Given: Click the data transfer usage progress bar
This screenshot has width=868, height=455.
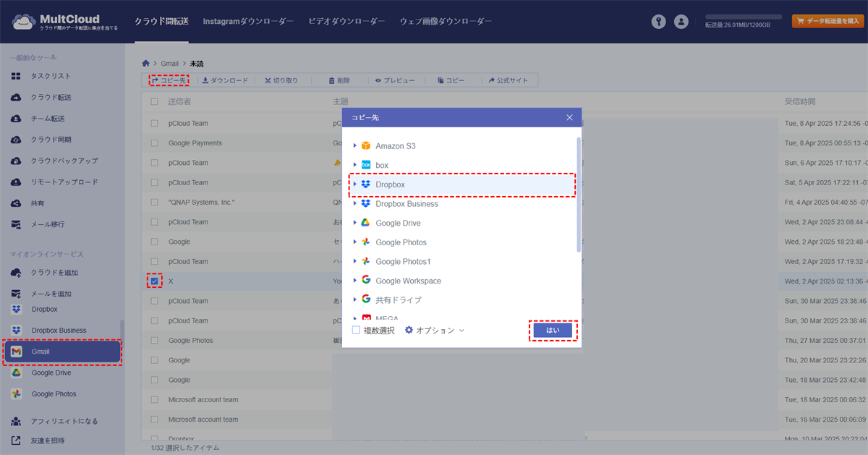Looking at the screenshot, I should click(x=744, y=17).
